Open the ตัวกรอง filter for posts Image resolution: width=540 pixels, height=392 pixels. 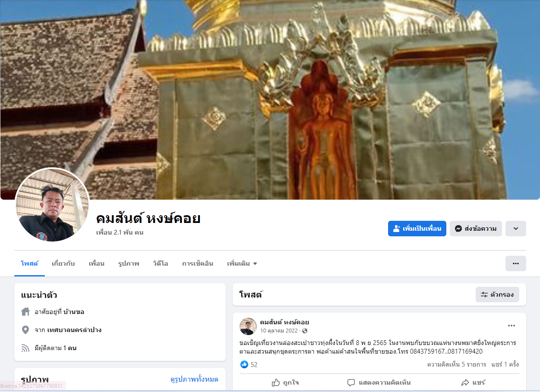pyautogui.click(x=497, y=295)
